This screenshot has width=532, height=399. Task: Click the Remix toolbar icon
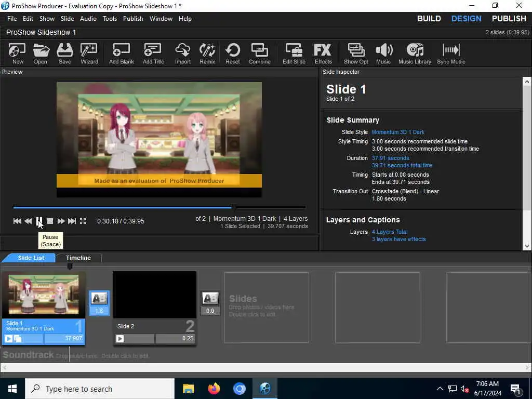207,54
